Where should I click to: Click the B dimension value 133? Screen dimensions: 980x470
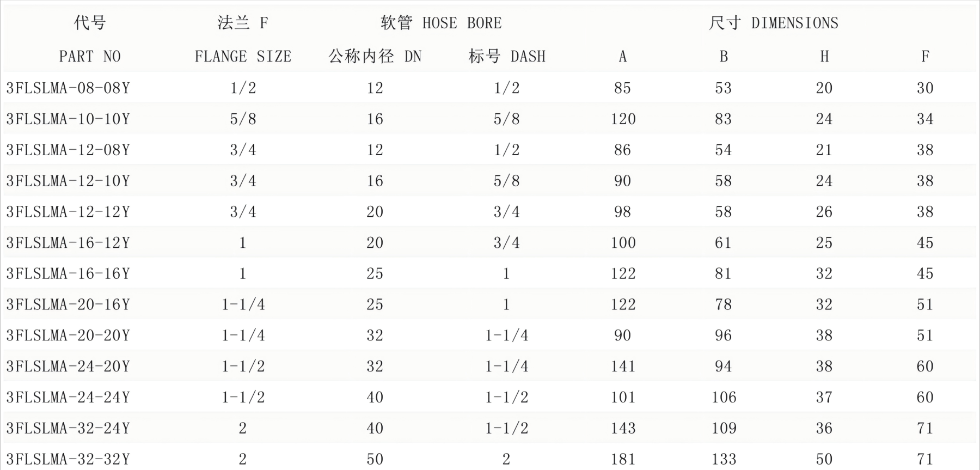(x=724, y=460)
